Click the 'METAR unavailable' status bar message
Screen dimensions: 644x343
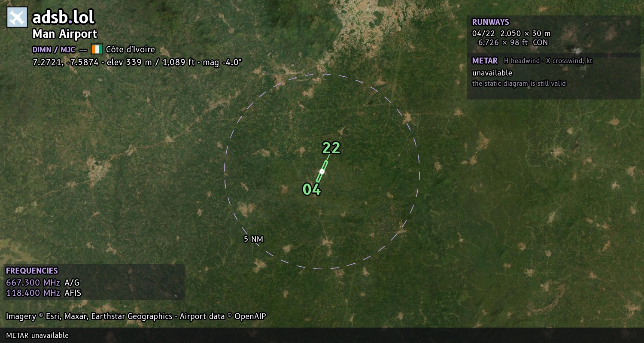coord(37,335)
